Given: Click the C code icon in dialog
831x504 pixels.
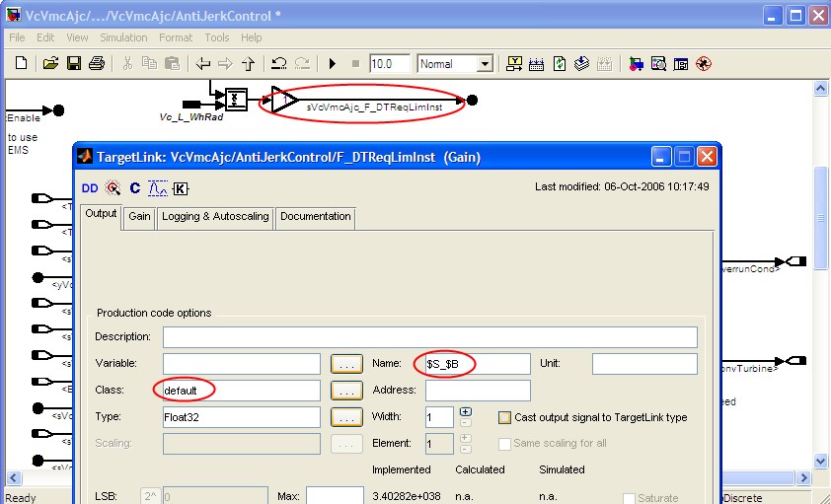Looking at the screenshot, I should 135,187.
